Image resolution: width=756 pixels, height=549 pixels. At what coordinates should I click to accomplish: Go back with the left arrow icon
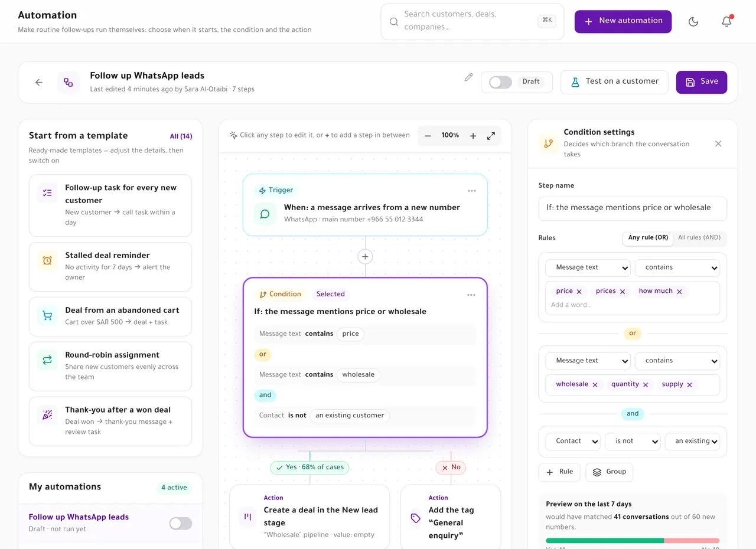point(39,83)
